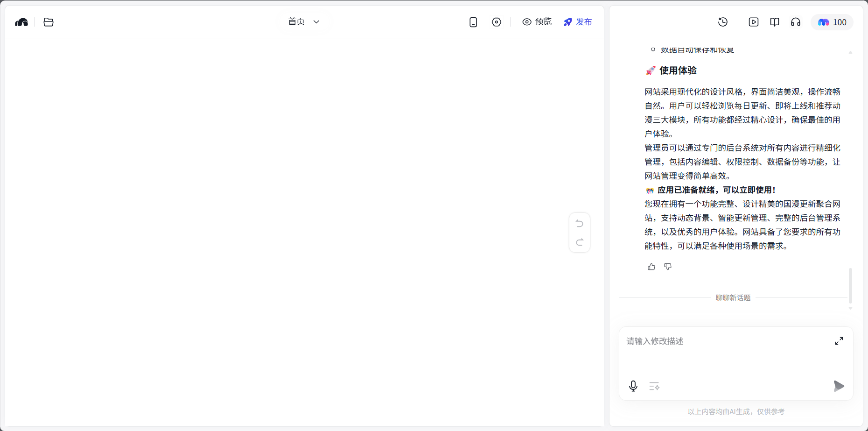Image resolution: width=868 pixels, height=431 pixels.
Task: Open the chat history clock icon
Action: click(x=723, y=22)
